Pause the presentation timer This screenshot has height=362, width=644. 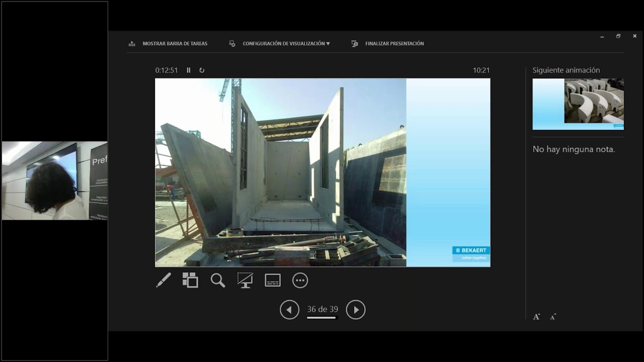click(x=189, y=70)
